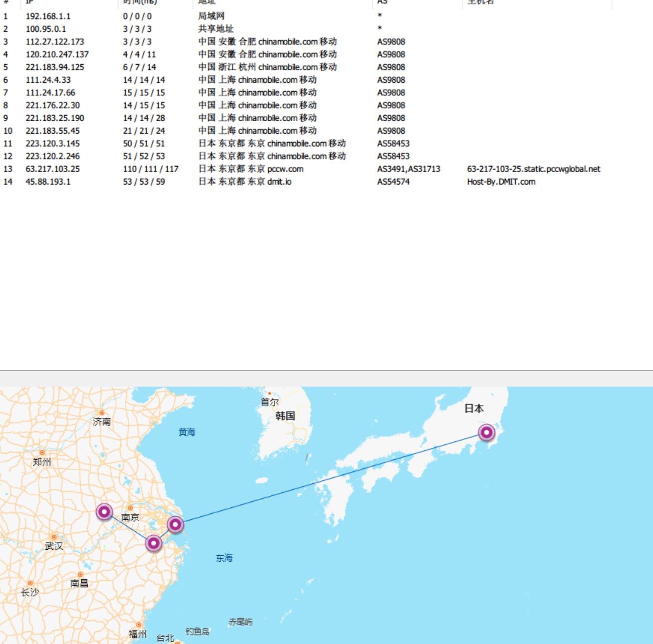Click the time value 110 / 111 / 117
This screenshot has height=644, width=653.
tap(151, 169)
